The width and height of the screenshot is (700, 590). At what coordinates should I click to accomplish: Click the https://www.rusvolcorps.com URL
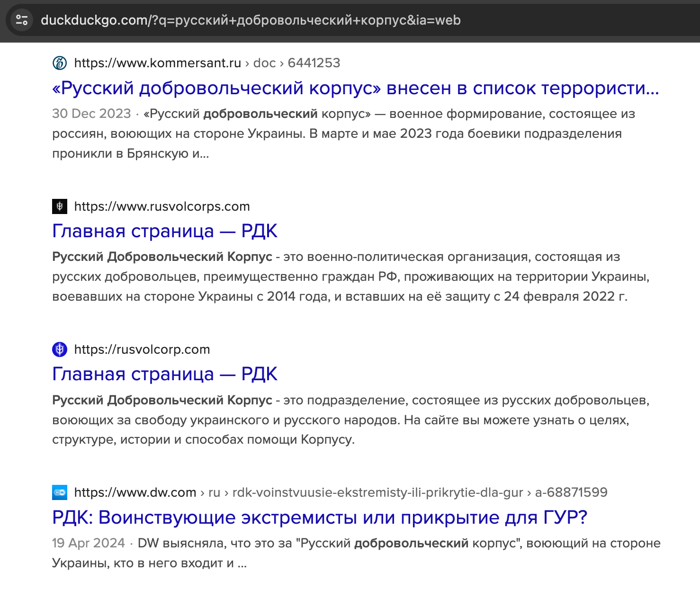pos(162,206)
